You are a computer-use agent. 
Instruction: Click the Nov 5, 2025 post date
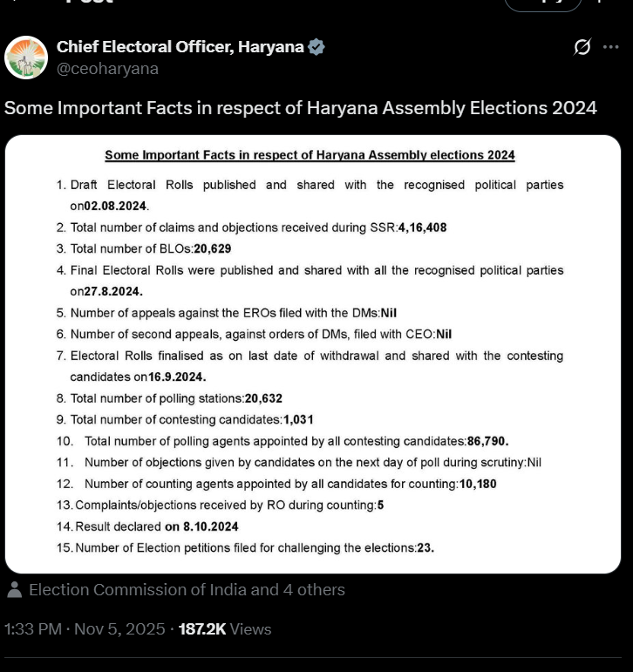(x=119, y=629)
